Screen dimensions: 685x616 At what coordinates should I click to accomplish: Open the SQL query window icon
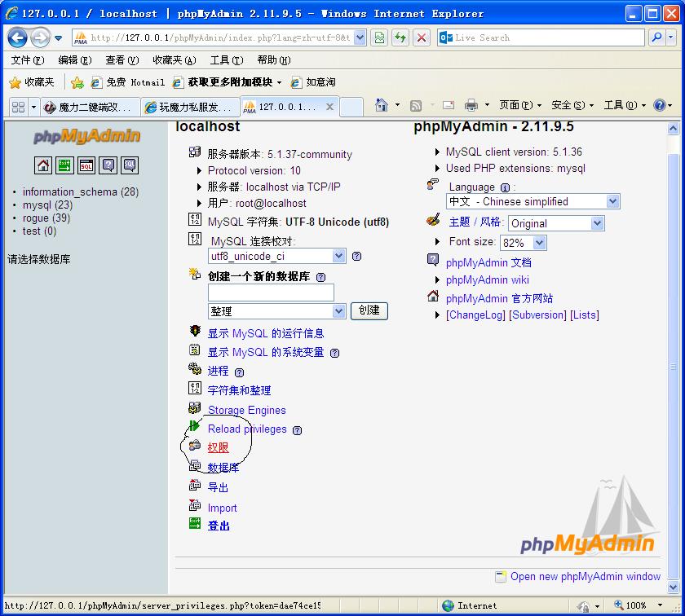[86, 165]
